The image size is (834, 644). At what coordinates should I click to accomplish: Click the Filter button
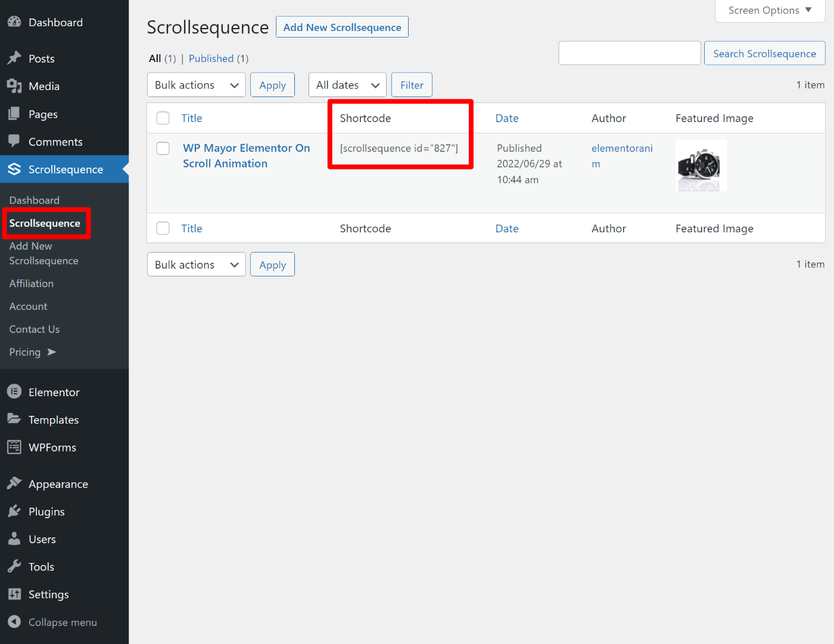tap(412, 85)
